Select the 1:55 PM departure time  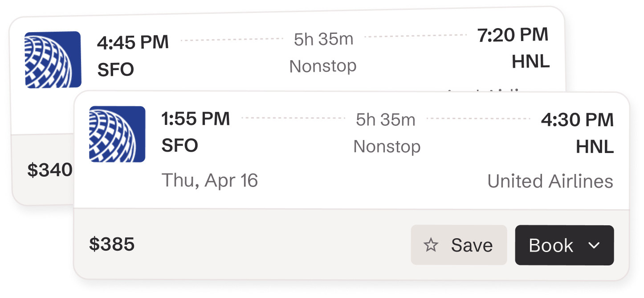(x=195, y=119)
